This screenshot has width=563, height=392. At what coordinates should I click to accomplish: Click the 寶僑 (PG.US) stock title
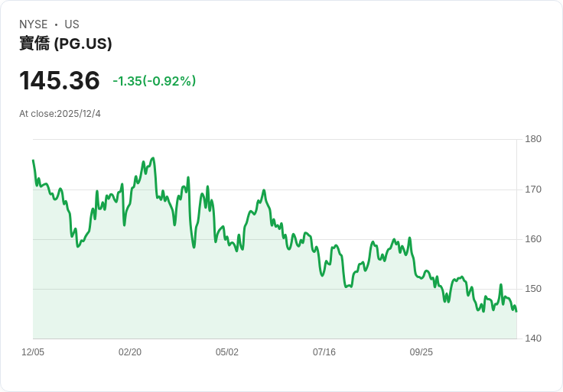pos(66,44)
